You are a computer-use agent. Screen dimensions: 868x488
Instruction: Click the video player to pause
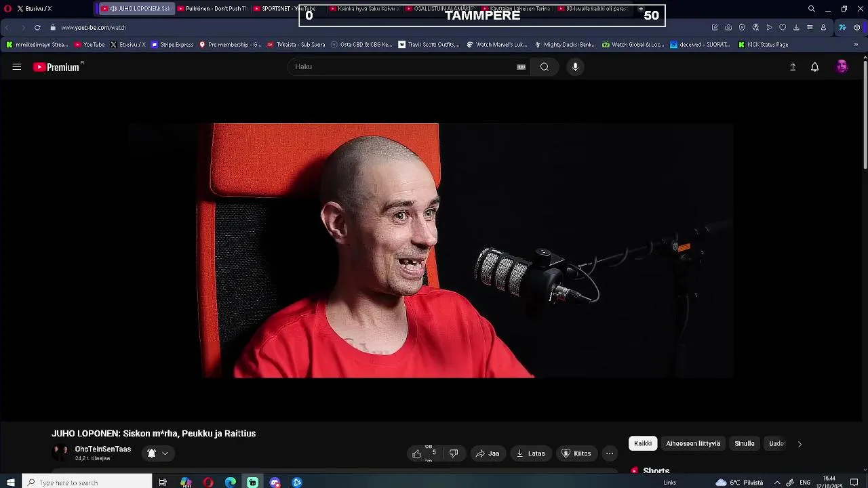(431, 251)
